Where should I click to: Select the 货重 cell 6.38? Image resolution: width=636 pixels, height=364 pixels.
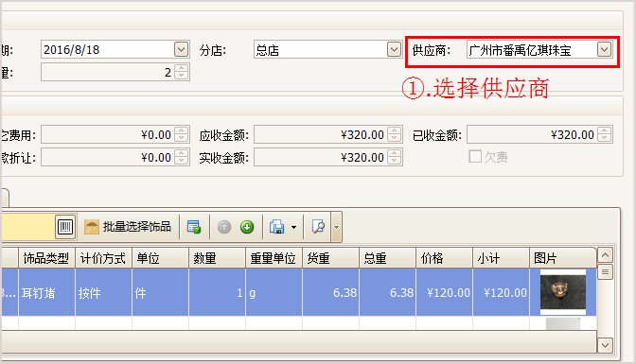click(330, 292)
